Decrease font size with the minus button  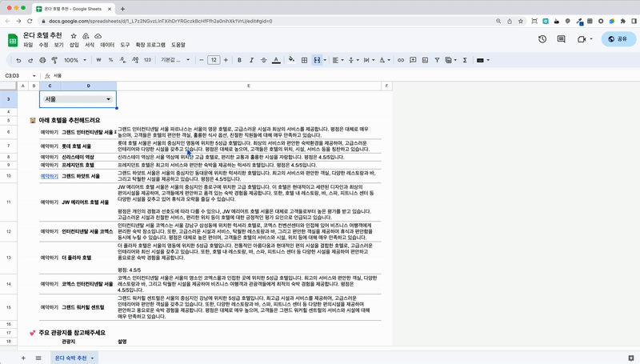(202, 60)
